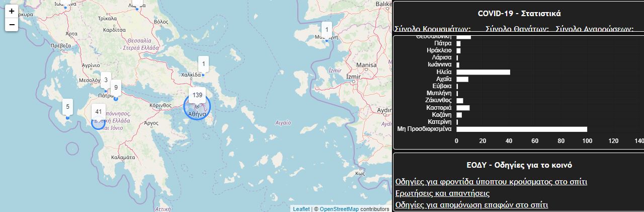Click the Μη Προσδιορισμένα chart bar
Image resolution: width=644 pixels, height=212 pixels.
[x=521, y=129]
